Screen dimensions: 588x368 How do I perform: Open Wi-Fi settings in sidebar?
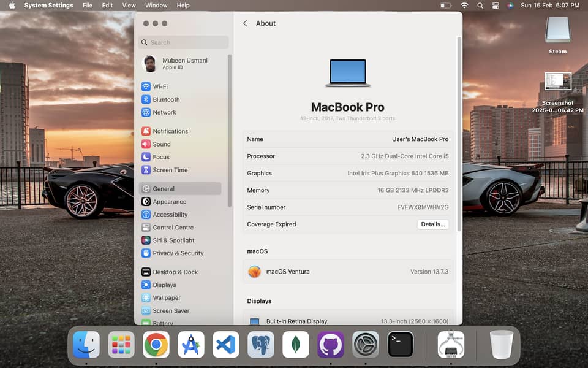pyautogui.click(x=154, y=86)
